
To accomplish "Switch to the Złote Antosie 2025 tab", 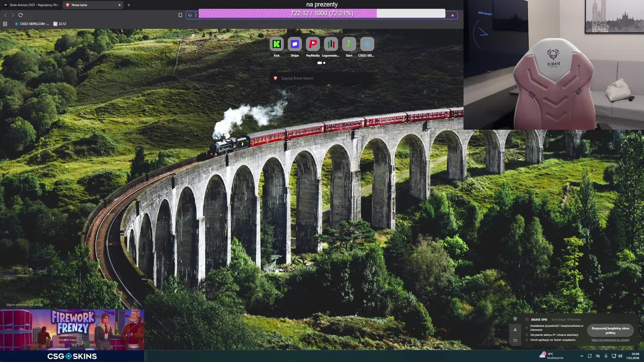I will (31, 5).
